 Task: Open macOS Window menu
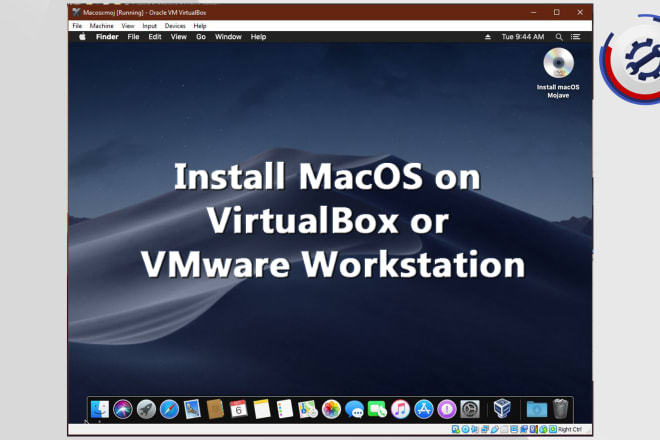point(228,37)
